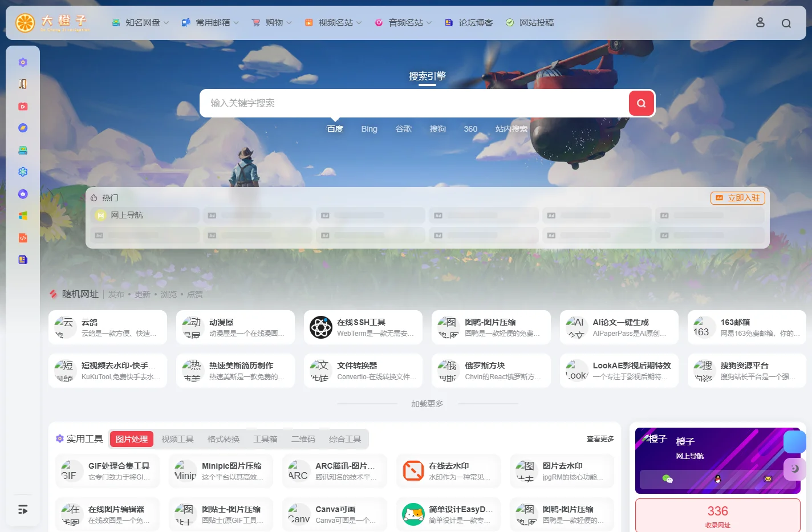Select 谷歌 search engine

point(404,129)
